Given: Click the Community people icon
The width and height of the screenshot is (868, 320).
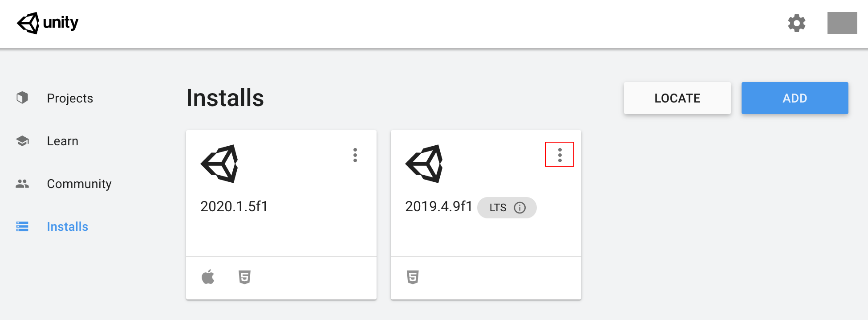Looking at the screenshot, I should [22, 184].
